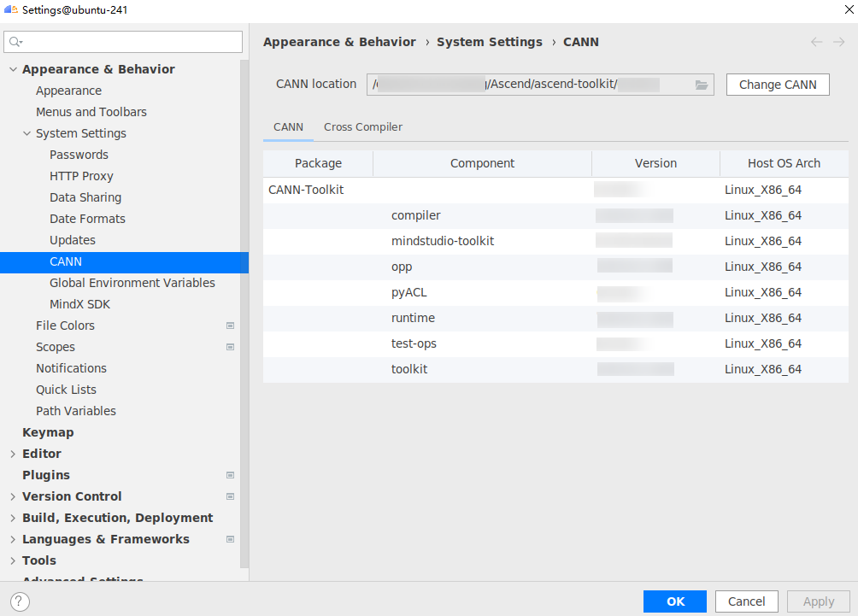Click the Cancel button
858x616 pixels.
[746, 601]
